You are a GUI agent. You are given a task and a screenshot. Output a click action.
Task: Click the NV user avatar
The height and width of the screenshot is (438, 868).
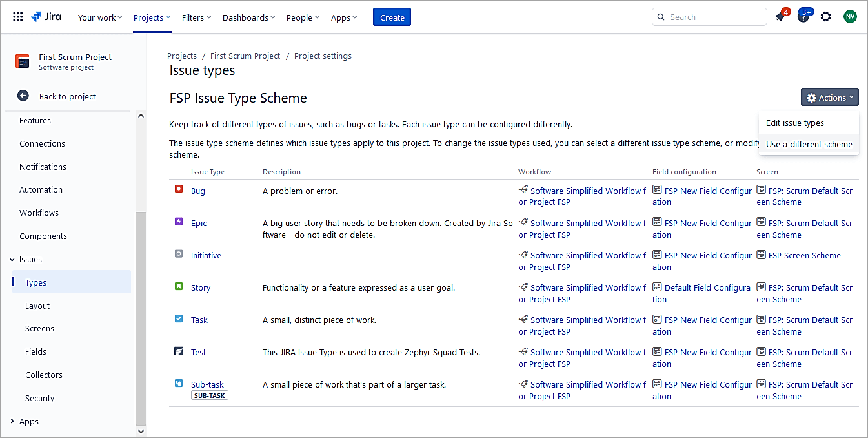point(850,17)
